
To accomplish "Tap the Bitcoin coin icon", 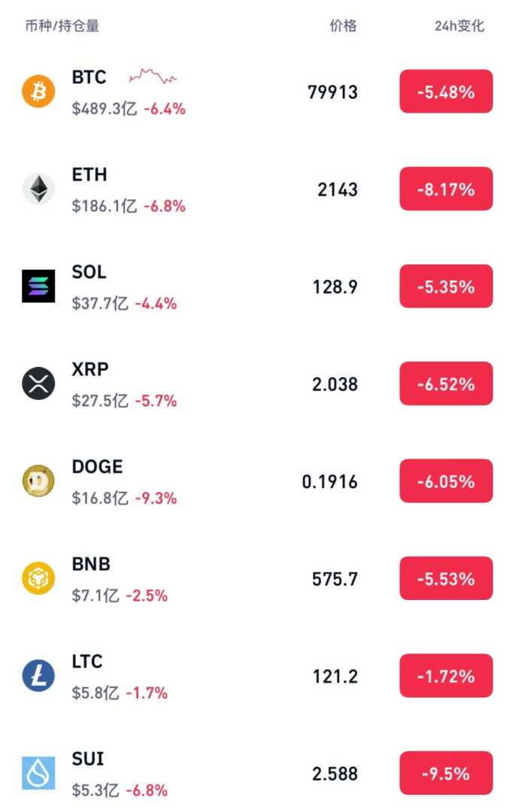I will coord(38,92).
